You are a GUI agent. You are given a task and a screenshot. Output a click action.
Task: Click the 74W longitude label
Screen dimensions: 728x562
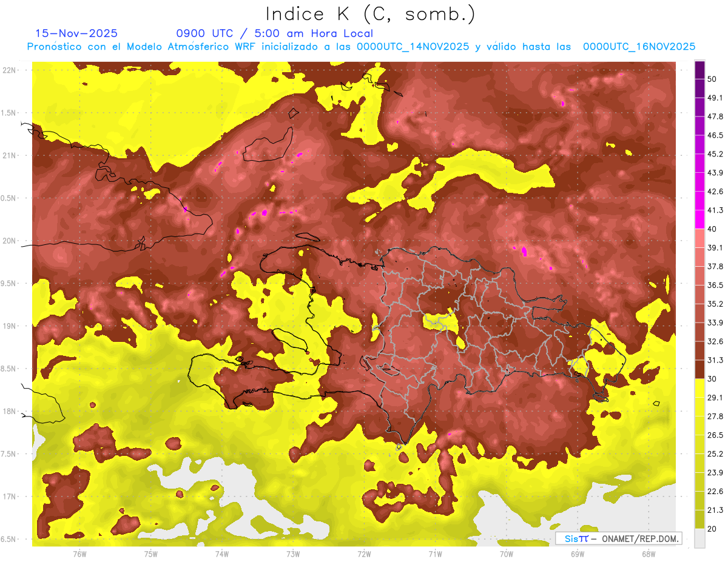click(x=221, y=554)
